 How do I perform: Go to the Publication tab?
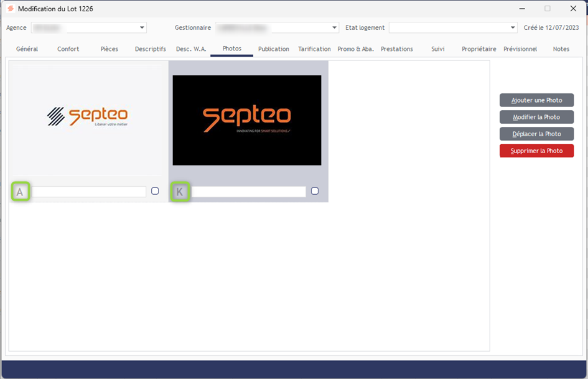coord(273,49)
